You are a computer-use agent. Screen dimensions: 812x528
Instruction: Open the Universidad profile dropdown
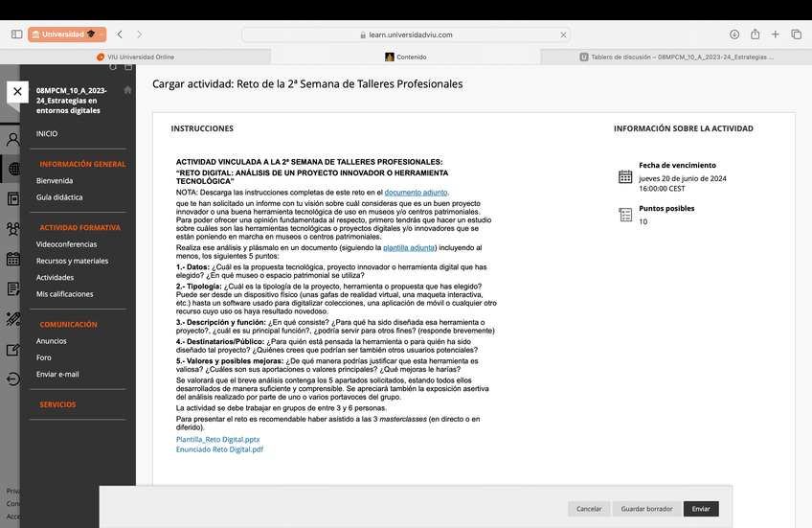[x=67, y=34]
